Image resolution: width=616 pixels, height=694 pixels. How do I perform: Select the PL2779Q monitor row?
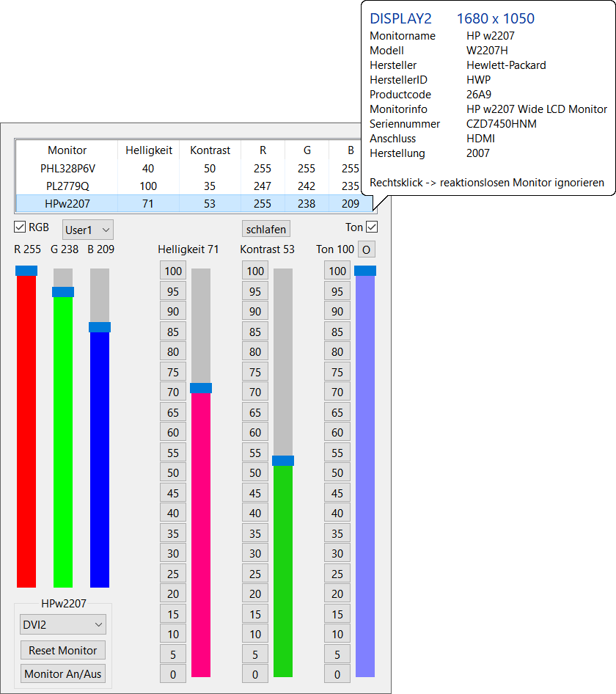point(189,186)
